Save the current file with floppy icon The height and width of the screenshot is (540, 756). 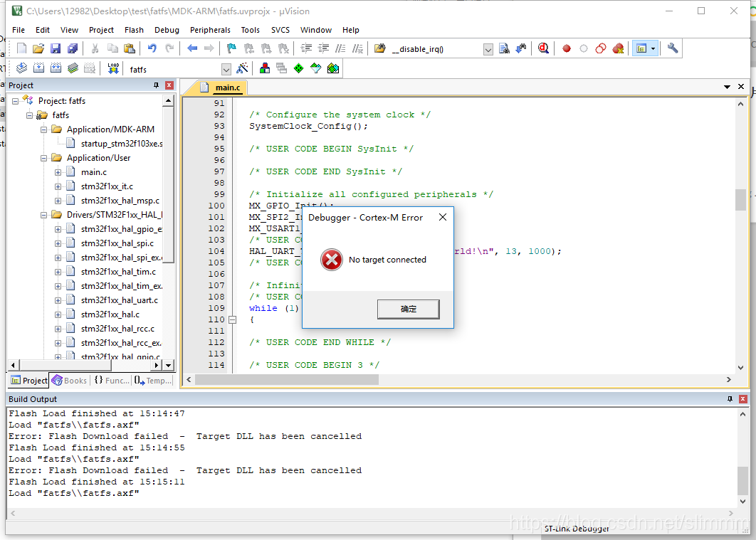(56, 48)
